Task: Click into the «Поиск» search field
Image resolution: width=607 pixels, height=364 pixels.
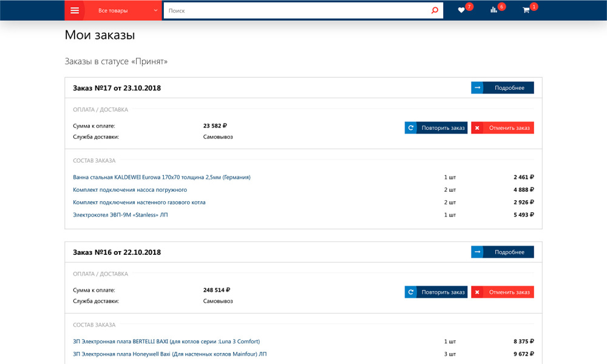Action: [x=297, y=10]
